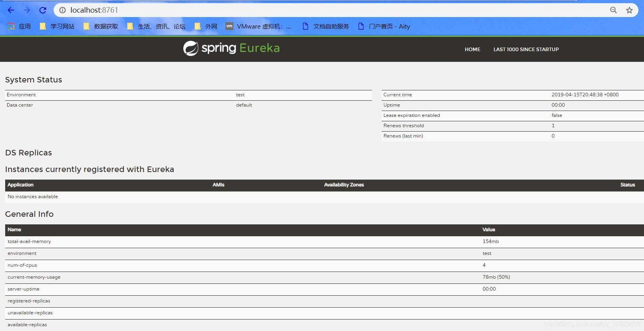Bookmark this page with the star icon
The width and height of the screenshot is (644, 331).
tap(629, 10)
